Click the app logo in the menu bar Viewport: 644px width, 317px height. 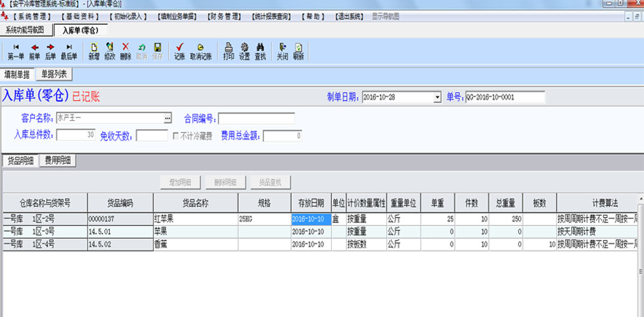[x=4, y=16]
